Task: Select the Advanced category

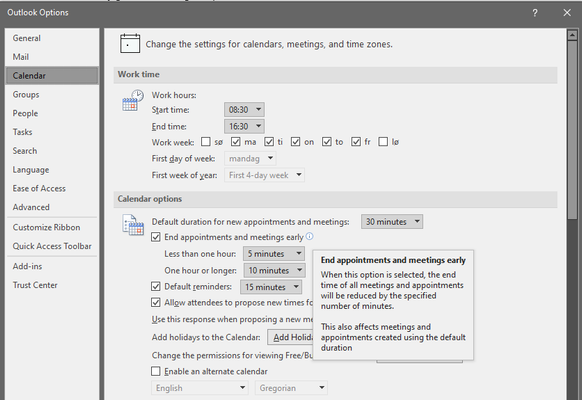Action: (x=52, y=207)
